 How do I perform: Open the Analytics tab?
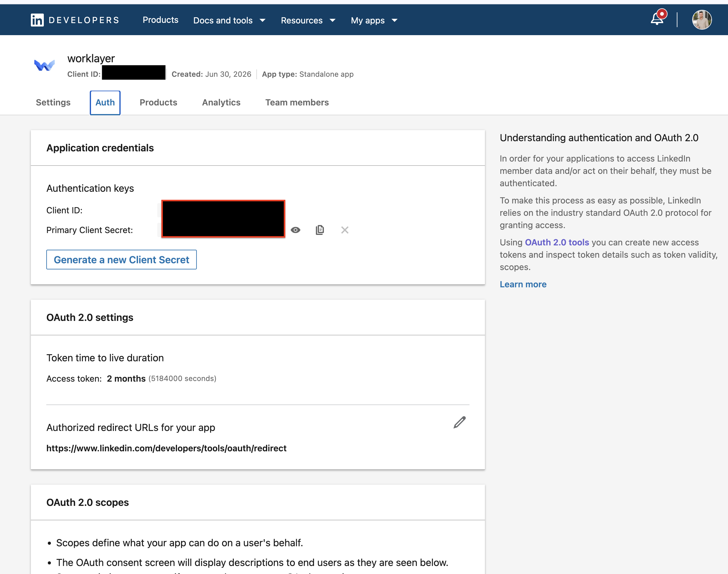[221, 102]
